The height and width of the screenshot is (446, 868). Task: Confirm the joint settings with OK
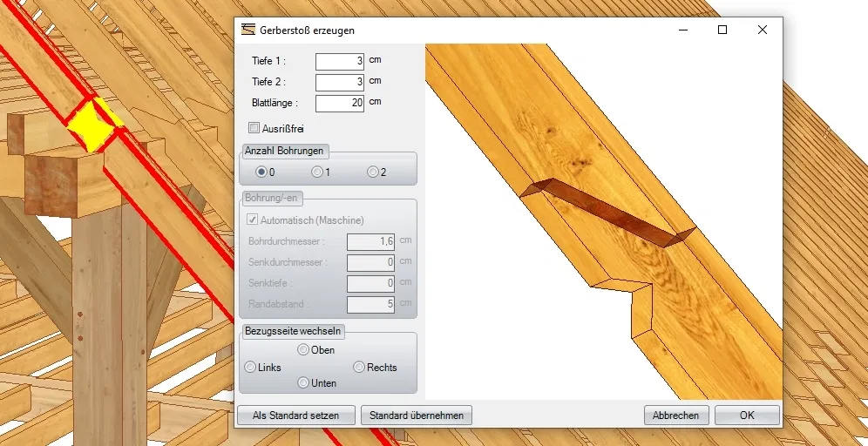[747, 416]
